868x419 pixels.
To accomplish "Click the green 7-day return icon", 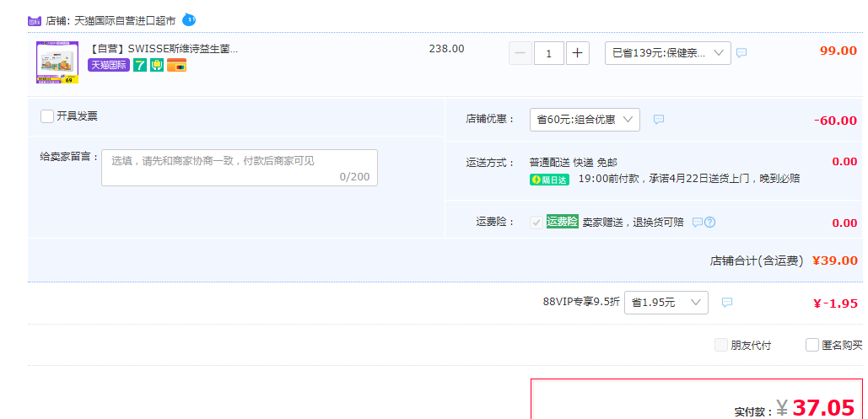I will [140, 65].
